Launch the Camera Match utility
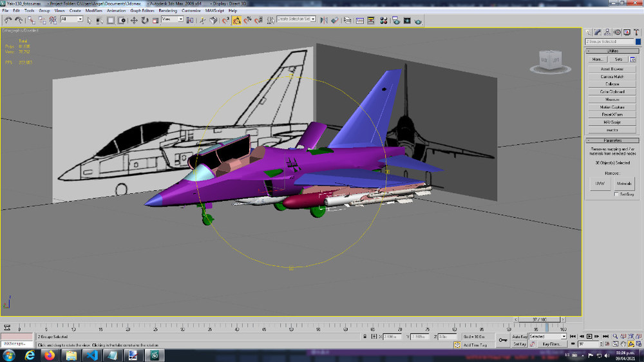 pos(612,77)
